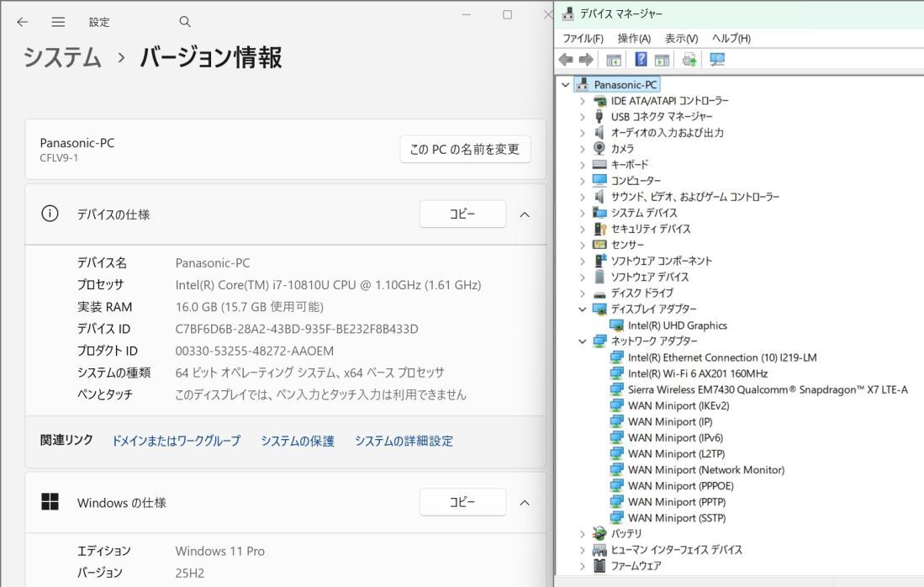Collapse the ディスプレイ アダプター tree node
Viewport: 924px width, 587px height.
[582, 309]
